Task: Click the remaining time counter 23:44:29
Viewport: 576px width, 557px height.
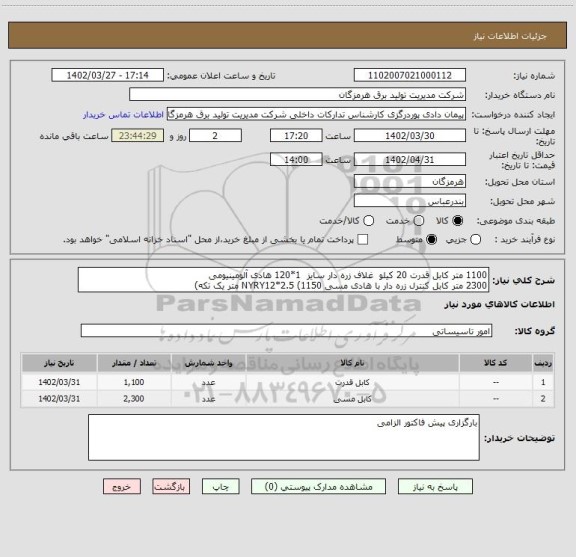Action: click(138, 136)
